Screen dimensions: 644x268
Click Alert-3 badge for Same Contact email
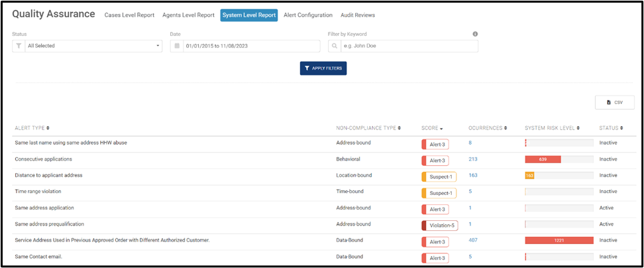[x=435, y=258]
